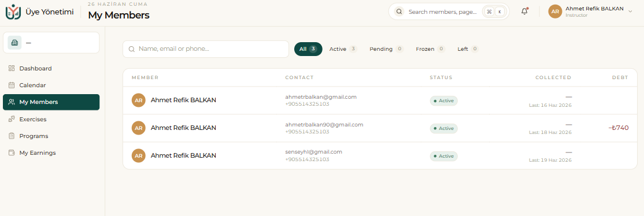Open member name in ahmetrbalkan@gmail.com row

(183, 100)
